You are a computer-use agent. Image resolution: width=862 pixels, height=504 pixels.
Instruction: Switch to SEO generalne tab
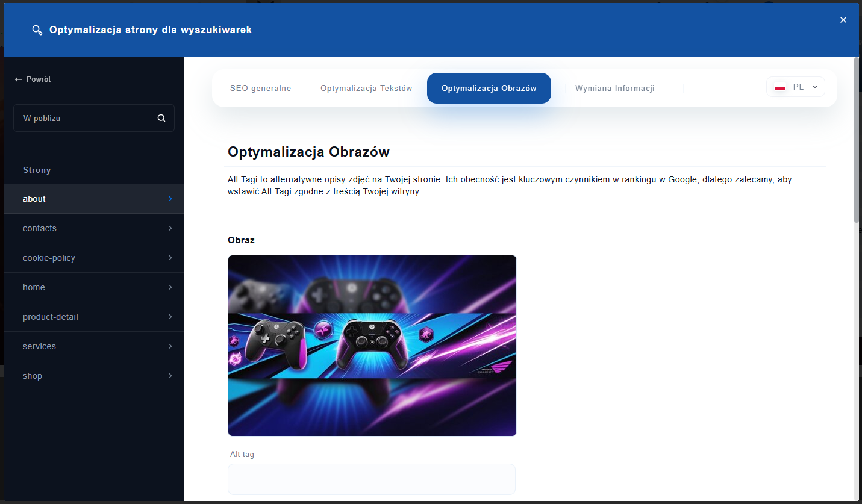260,89
